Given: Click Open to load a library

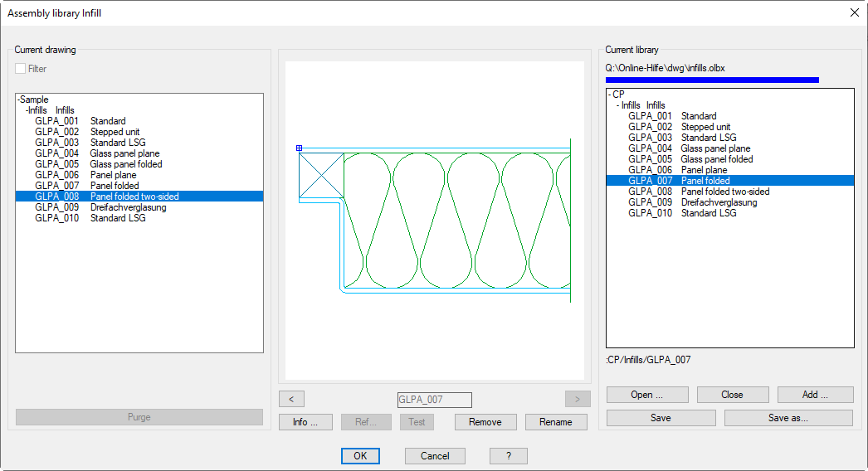Looking at the screenshot, I should 647,395.
